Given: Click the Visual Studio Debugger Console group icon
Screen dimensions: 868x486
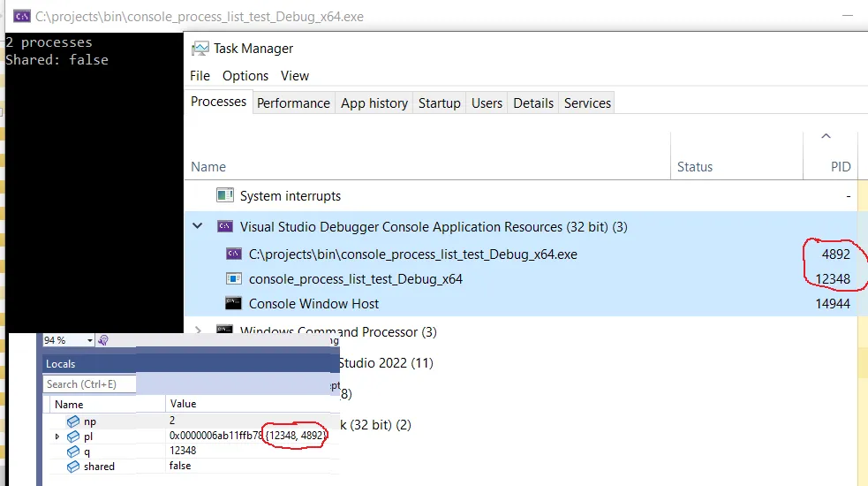Looking at the screenshot, I should (x=225, y=226).
